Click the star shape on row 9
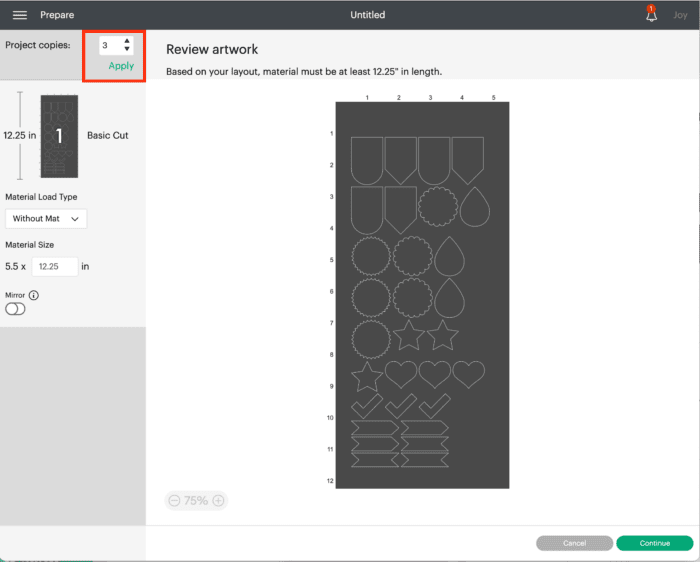 (x=366, y=377)
